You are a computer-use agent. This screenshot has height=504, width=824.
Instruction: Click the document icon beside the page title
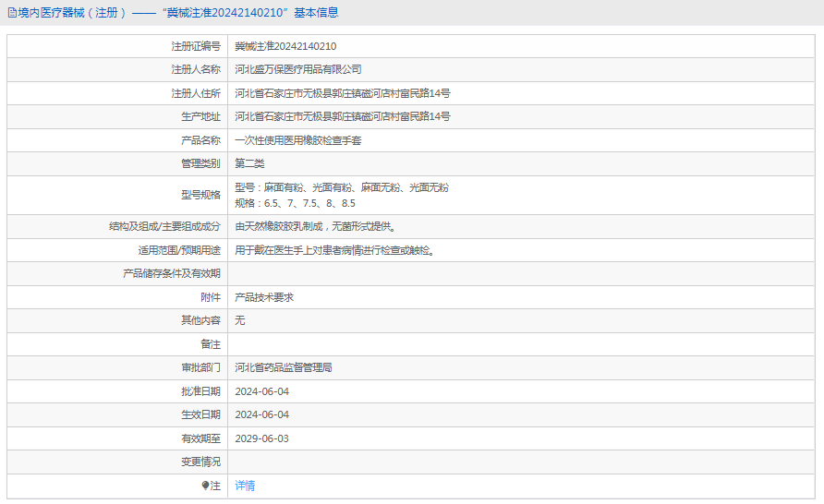coord(12,13)
